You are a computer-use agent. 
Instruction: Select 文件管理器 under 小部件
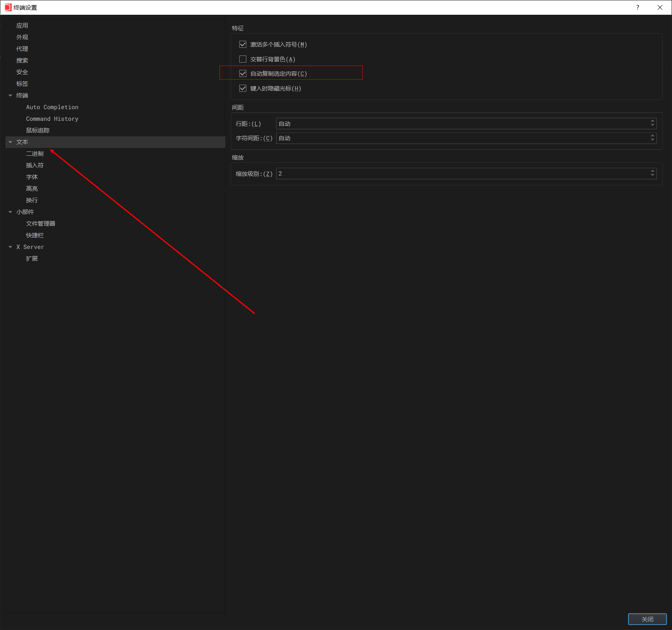tap(40, 224)
